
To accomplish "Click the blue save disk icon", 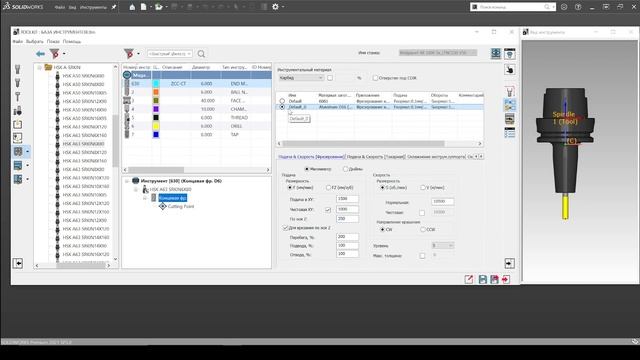I will 482,279.
